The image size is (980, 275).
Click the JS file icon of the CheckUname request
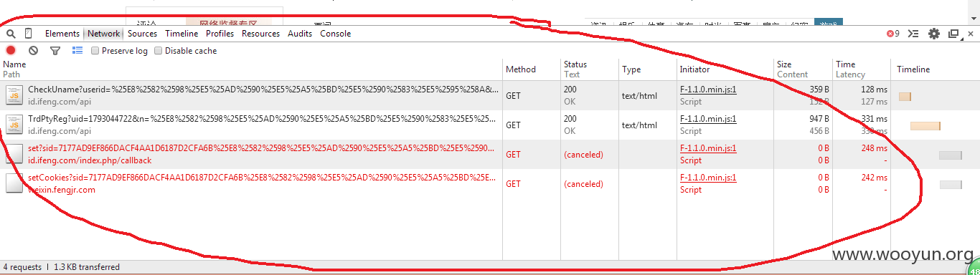(x=14, y=95)
